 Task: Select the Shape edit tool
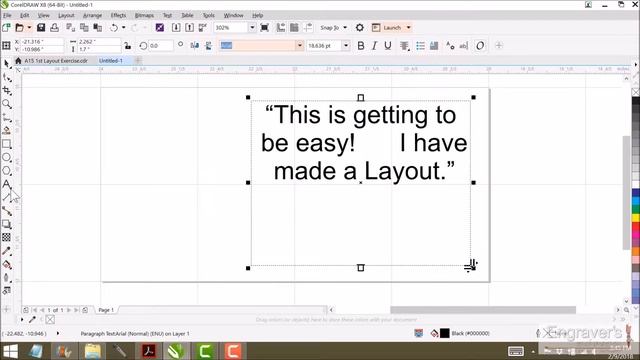[x=7, y=77]
